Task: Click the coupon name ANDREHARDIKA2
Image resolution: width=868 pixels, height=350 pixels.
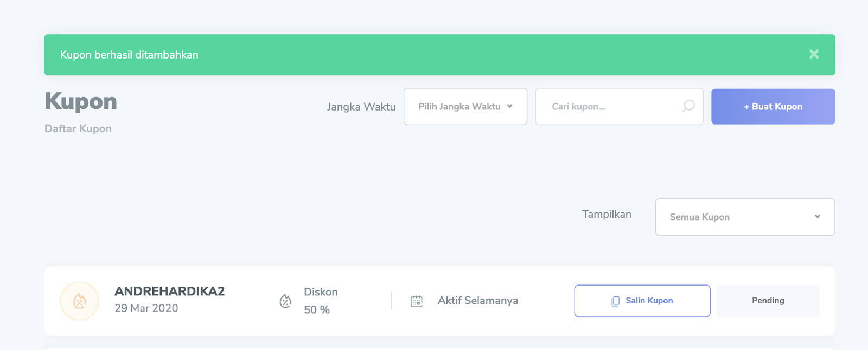Action: tap(169, 291)
